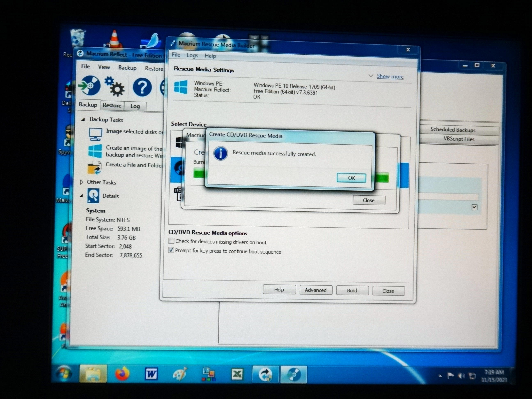532x399 pixels.
Task: Click the Free Space 593.1 MB value
Action: point(129,229)
